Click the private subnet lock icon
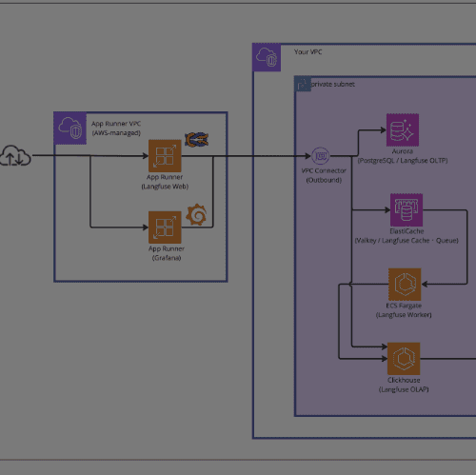476x475 pixels. click(303, 84)
